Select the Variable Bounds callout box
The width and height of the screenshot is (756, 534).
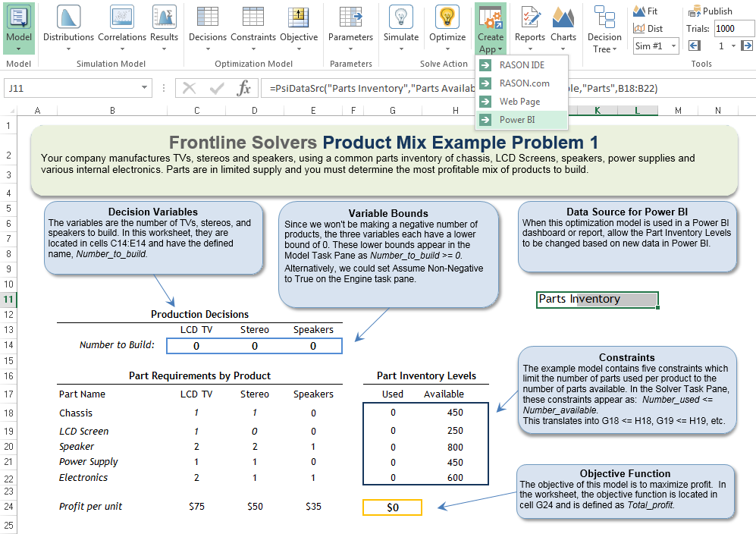click(x=388, y=255)
